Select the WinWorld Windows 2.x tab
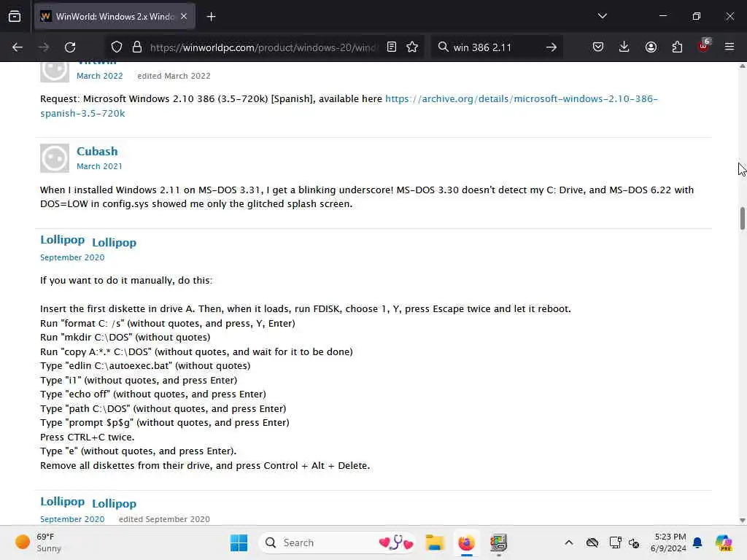 coord(115,17)
